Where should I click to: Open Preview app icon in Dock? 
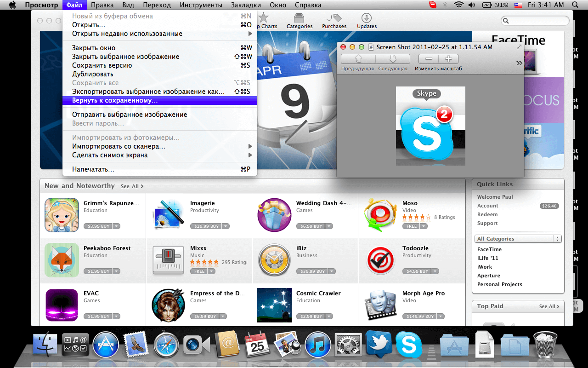[x=288, y=345]
